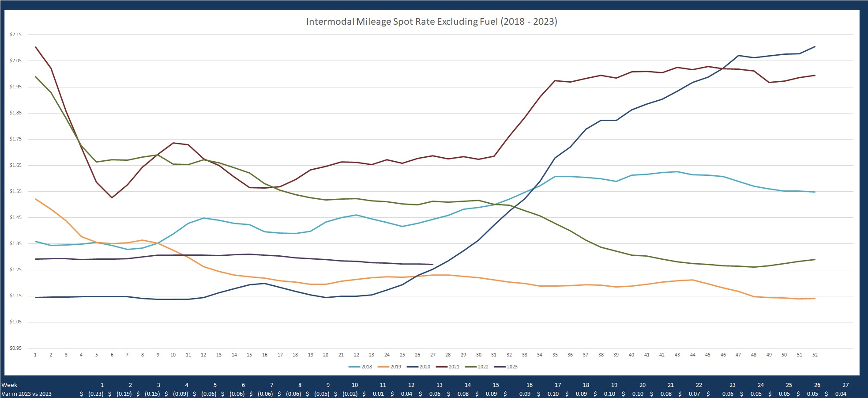Choose the 2021 legend entry
Image resolution: width=868 pixels, height=398 pixels.
(x=448, y=367)
